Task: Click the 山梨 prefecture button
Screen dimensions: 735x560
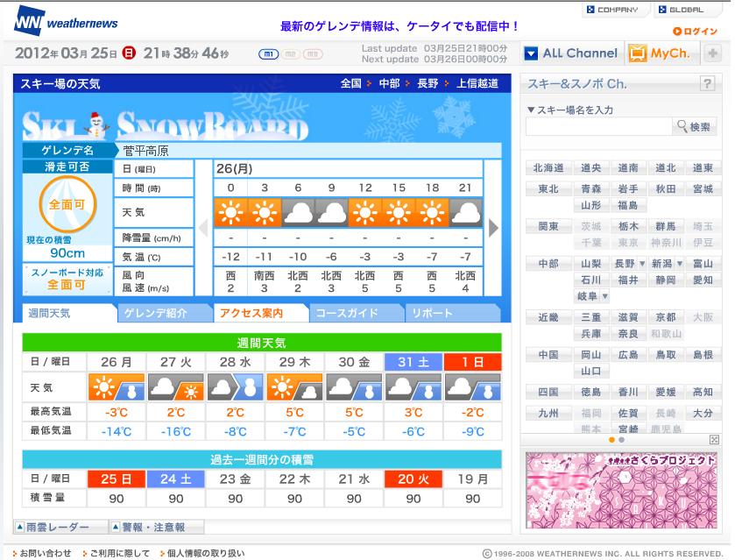Action: click(x=591, y=264)
